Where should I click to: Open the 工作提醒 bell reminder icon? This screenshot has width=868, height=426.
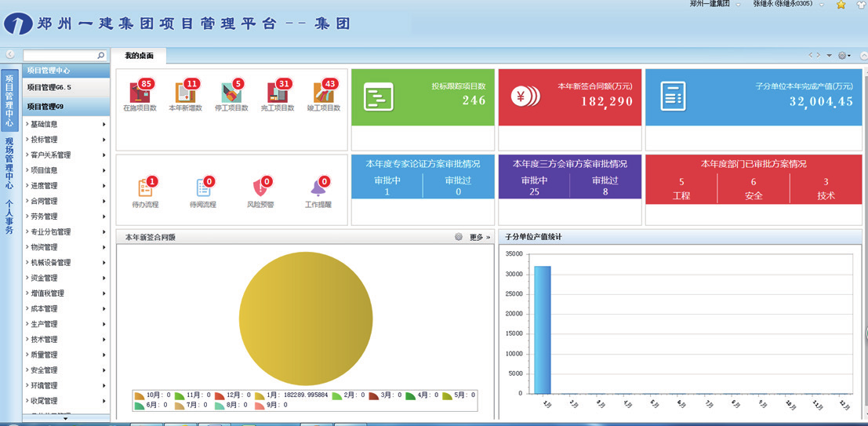click(x=318, y=188)
